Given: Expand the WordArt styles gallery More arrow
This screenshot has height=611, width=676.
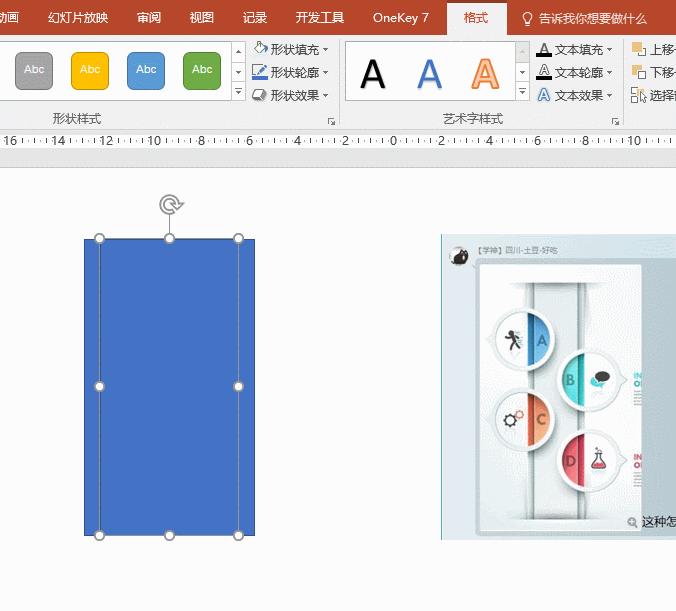Looking at the screenshot, I should point(522,92).
